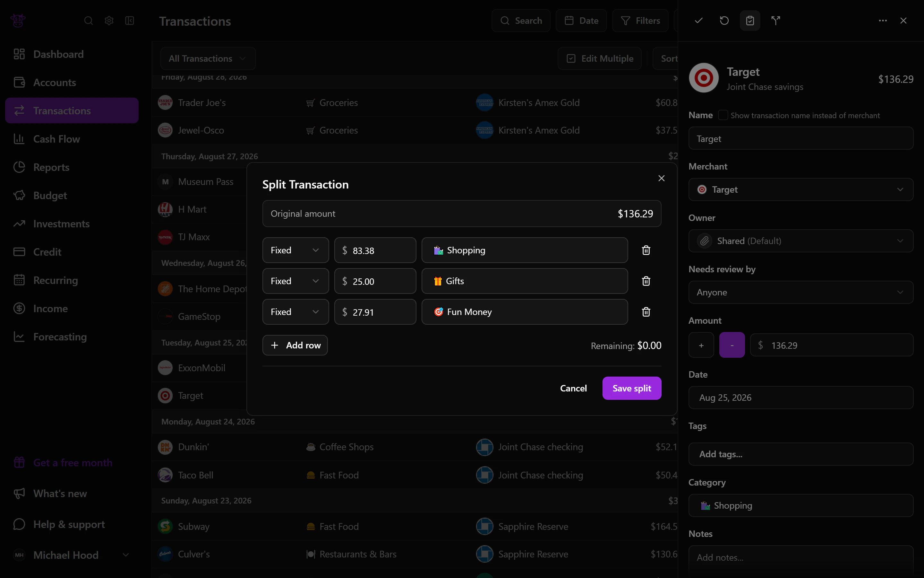This screenshot has width=924, height=578.
Task: Open Fixed type dropdown for Fun Money row
Action: coord(295,312)
